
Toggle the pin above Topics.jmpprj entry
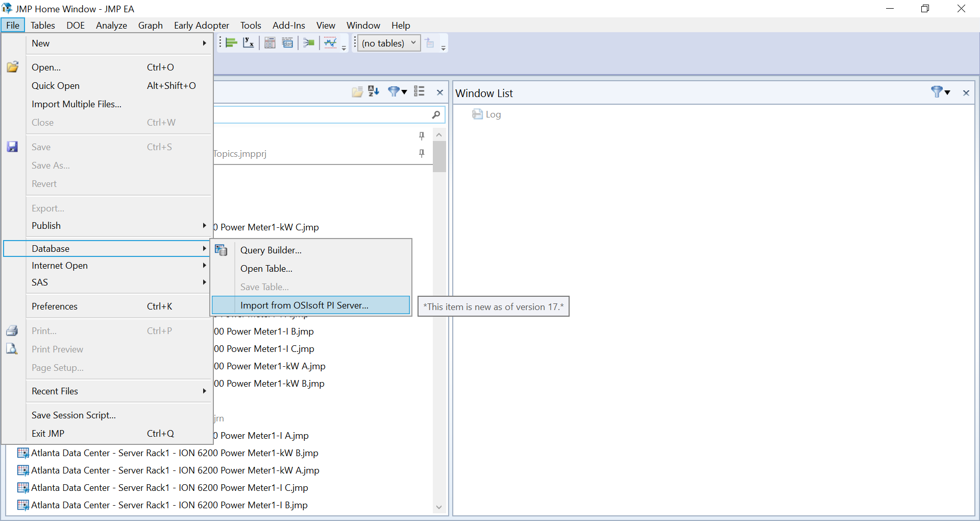[x=422, y=136]
